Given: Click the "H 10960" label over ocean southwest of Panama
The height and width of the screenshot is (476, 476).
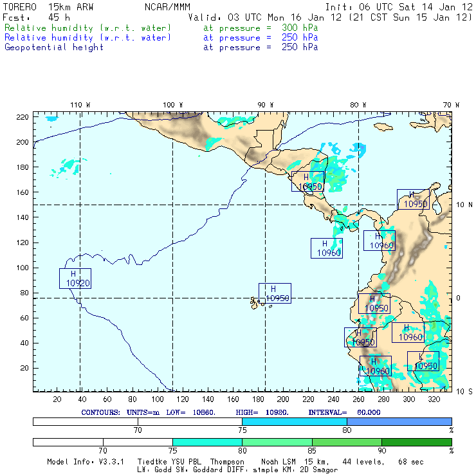Looking at the screenshot, I should [x=327, y=248].
